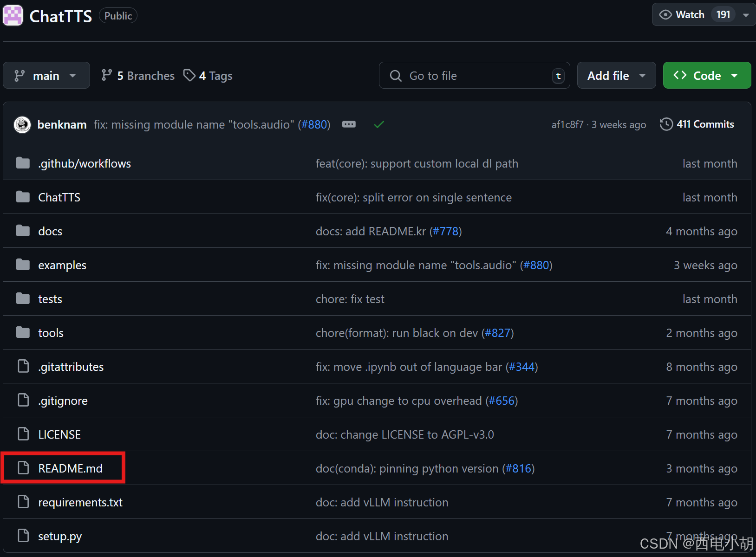Viewport: 756px width, 557px height.
Task: Open the setup.py file
Action: 60,536
